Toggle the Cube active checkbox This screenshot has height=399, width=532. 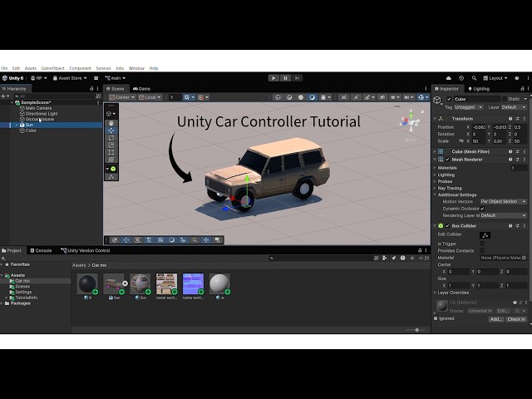coord(449,99)
